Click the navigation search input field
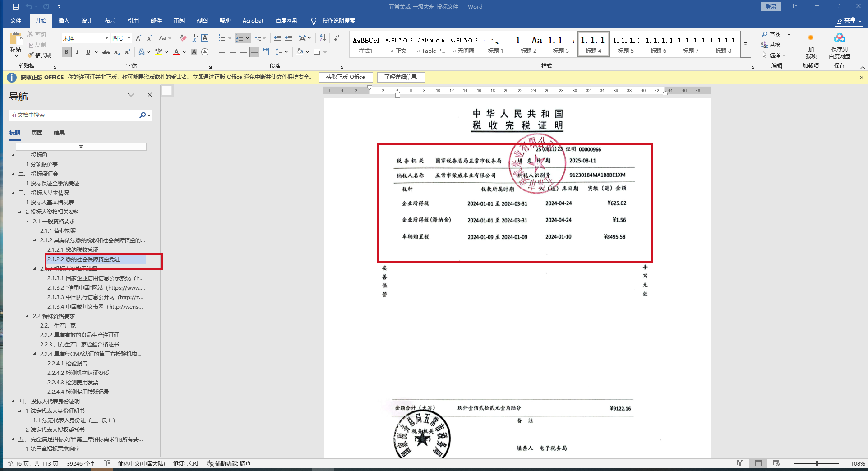 [75, 115]
